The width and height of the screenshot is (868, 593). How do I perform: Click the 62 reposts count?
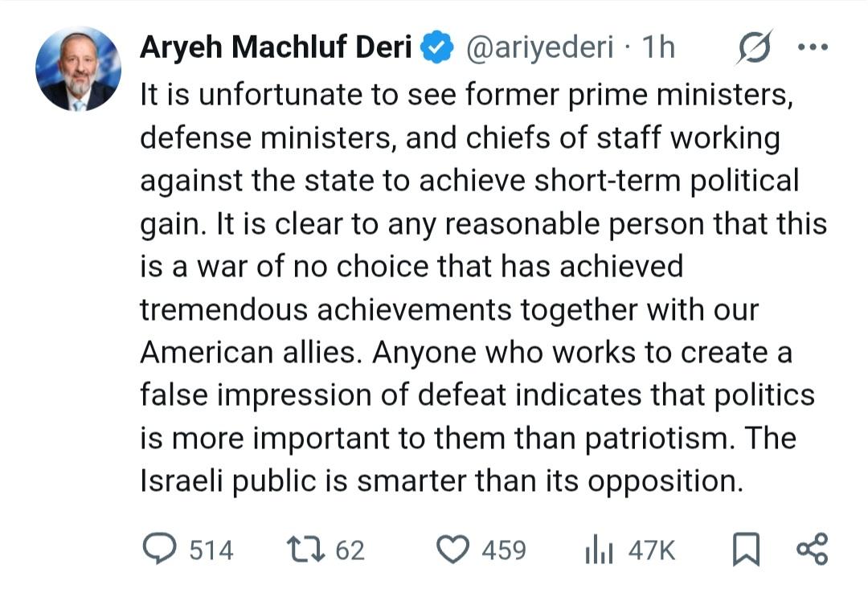[350, 550]
